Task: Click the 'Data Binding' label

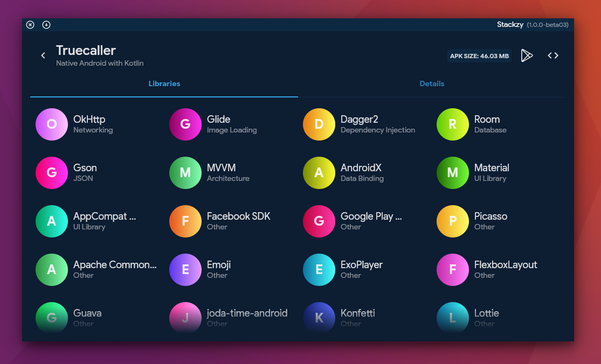Action: (362, 178)
